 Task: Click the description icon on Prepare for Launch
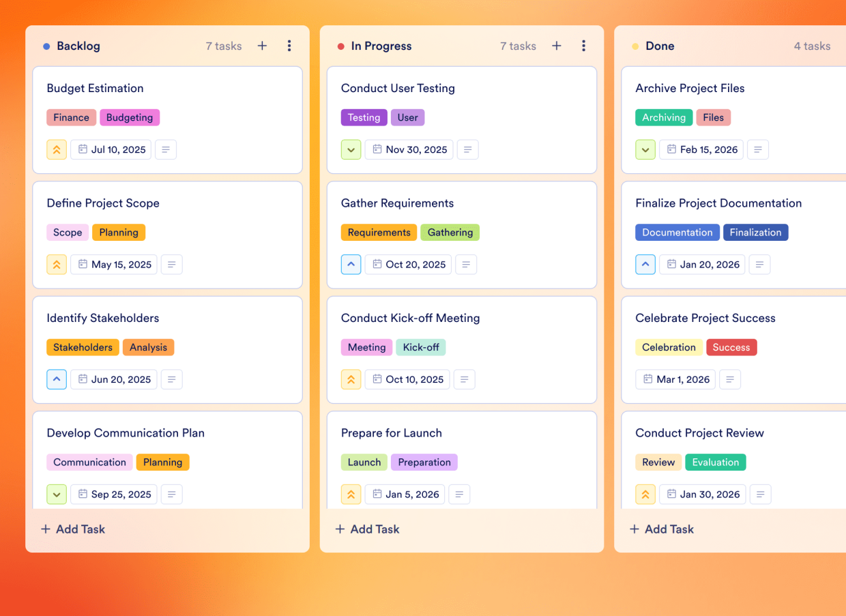coord(459,494)
